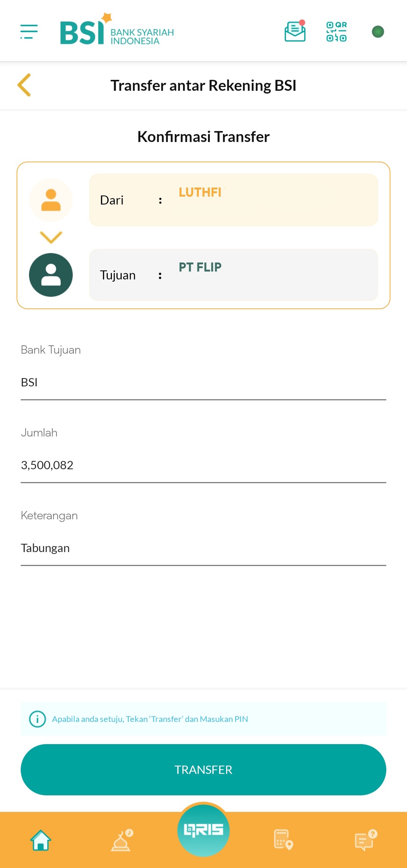The image size is (407, 868).
Task: Go back with the yellow arrow
Action: point(24,85)
